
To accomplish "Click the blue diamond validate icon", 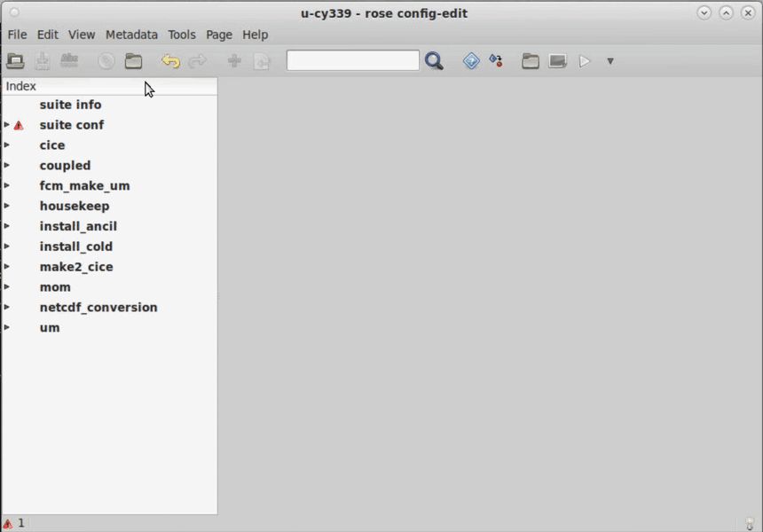I will point(471,61).
